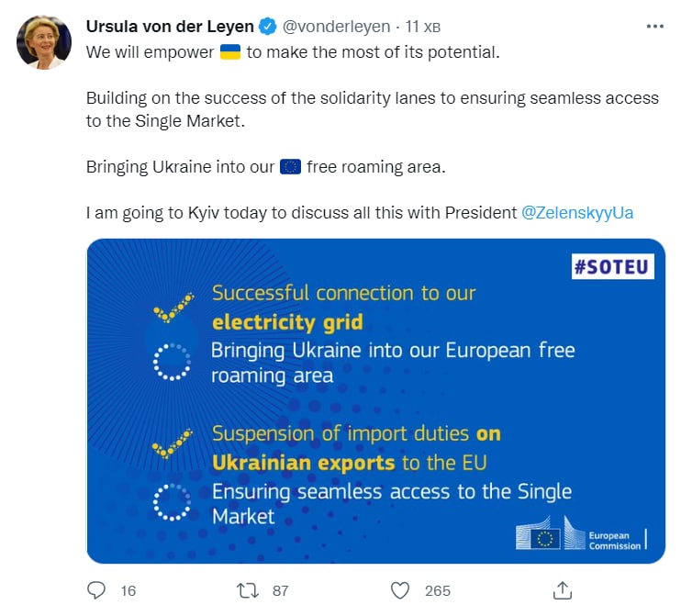Open the @ZelenskyyUa mention link

(577, 213)
